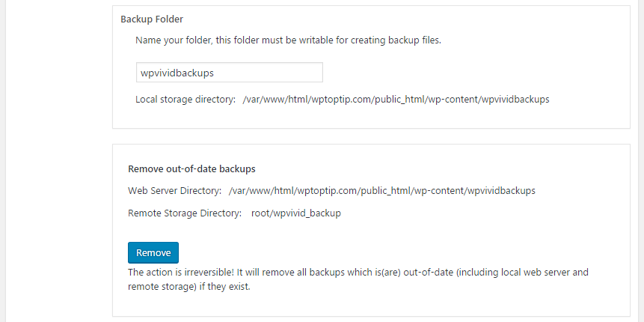
Task: Click the words 'public_html' in the local storage path
Action: click(x=399, y=99)
